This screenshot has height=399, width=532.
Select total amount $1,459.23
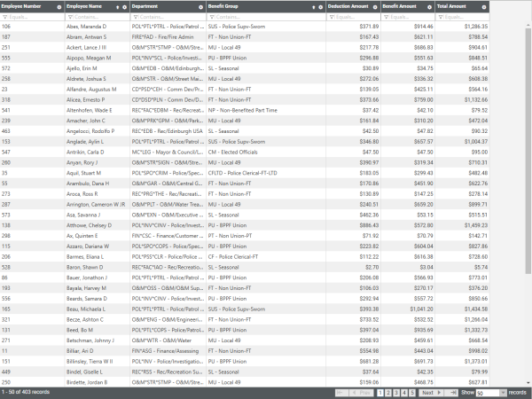pos(476,225)
